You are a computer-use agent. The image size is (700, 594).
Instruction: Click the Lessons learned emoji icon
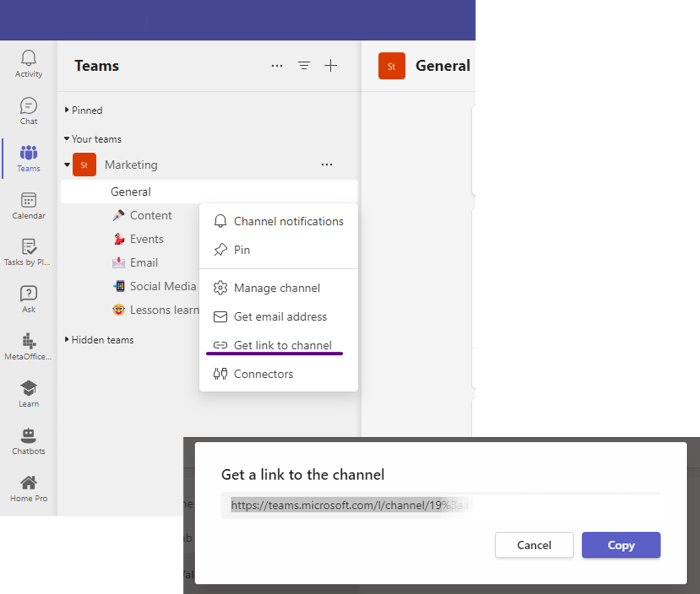point(119,310)
